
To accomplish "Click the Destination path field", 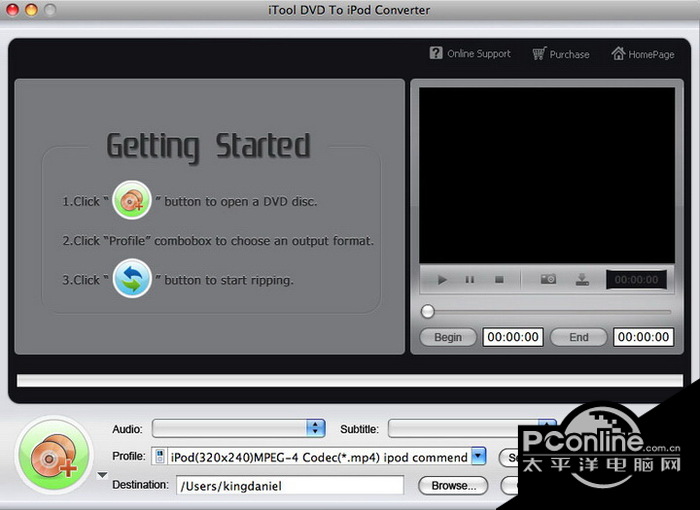I will [290, 485].
